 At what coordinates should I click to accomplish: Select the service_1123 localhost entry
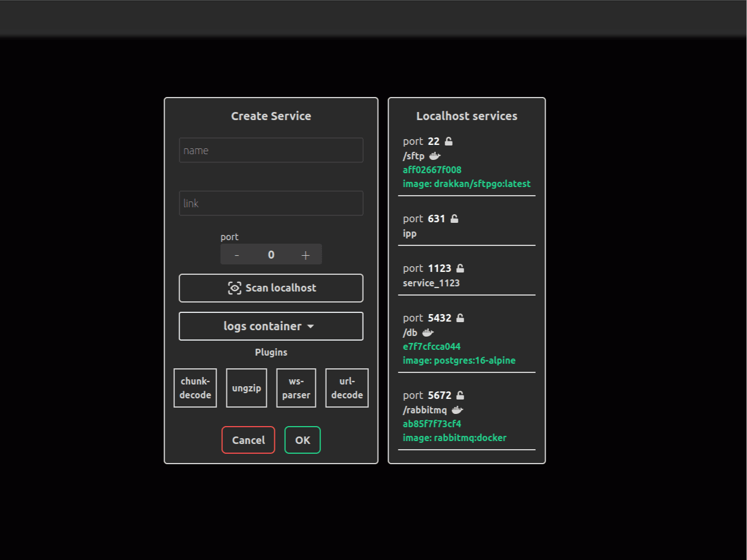(431, 283)
